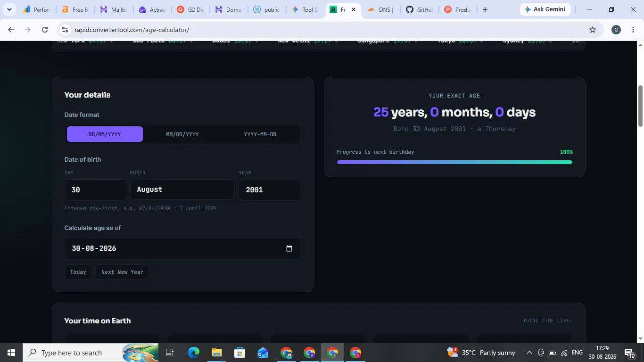The image size is (644, 362).
Task: Click the taskbar clock showing 17:29
Action: pos(602,353)
